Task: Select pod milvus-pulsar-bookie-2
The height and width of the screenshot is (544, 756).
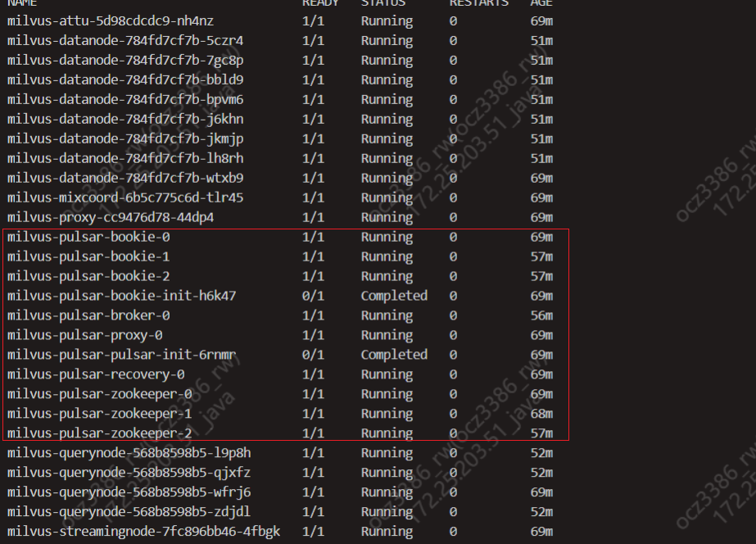Action: coord(88,276)
